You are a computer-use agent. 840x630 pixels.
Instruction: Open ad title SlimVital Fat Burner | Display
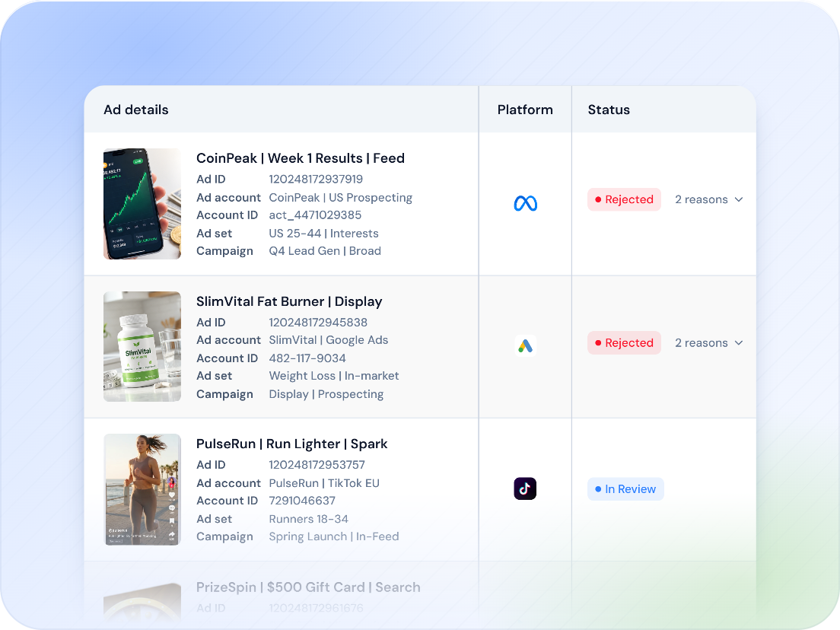(x=289, y=301)
